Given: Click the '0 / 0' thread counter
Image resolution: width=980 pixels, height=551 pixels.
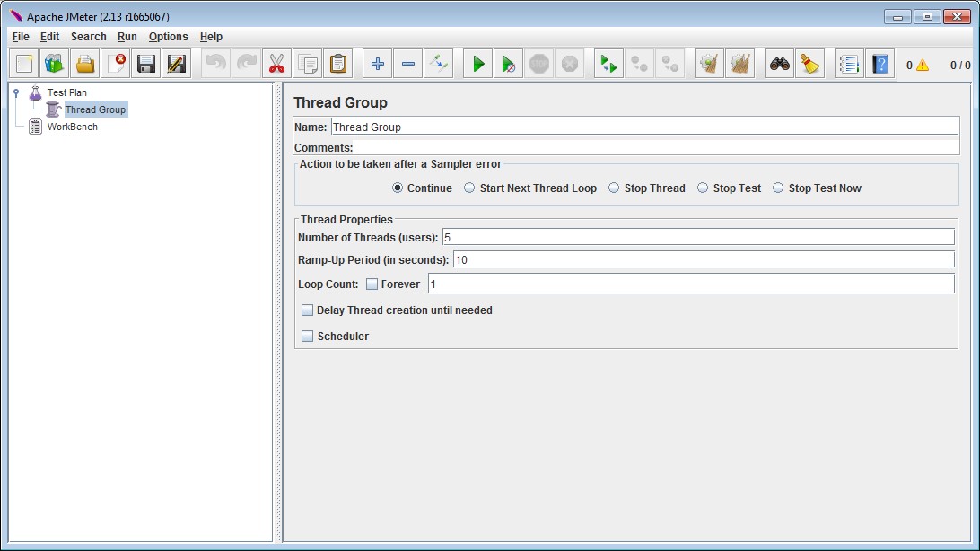Looking at the screenshot, I should [960, 65].
